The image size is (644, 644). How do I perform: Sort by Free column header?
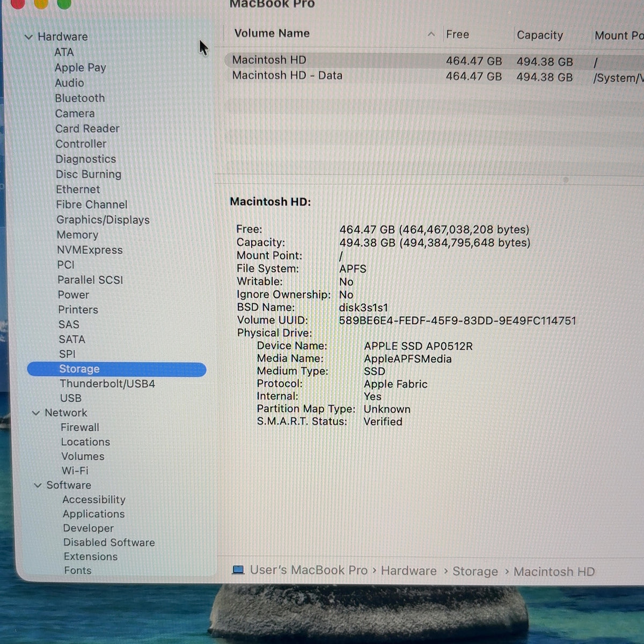point(457,34)
